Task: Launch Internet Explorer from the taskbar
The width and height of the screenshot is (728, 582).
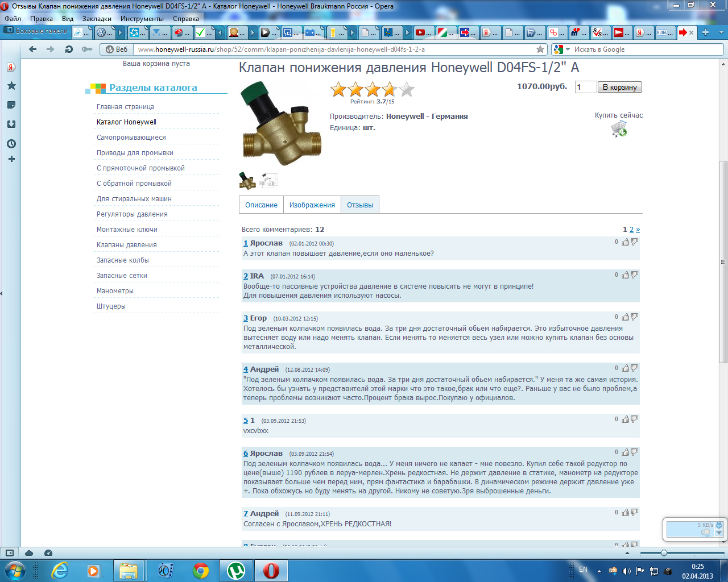Action: pos(60,570)
